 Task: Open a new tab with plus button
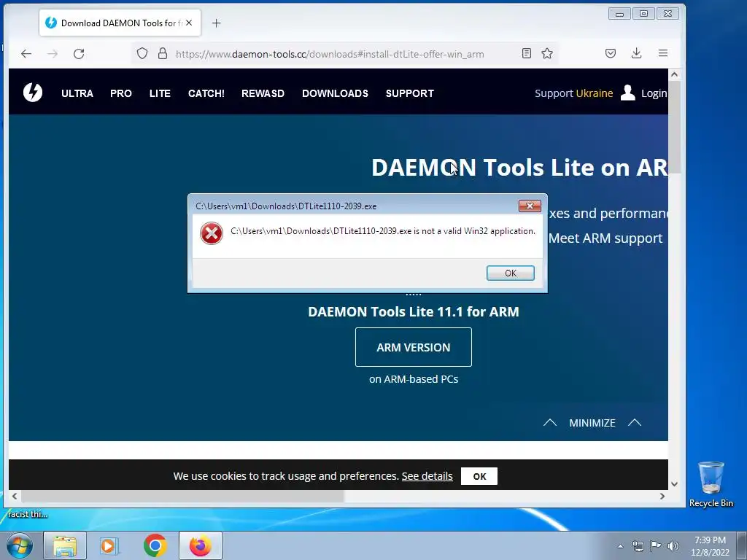tap(216, 23)
